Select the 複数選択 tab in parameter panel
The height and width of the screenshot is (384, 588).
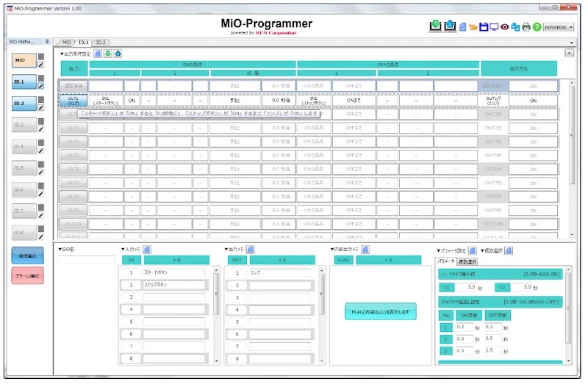tap(467, 261)
